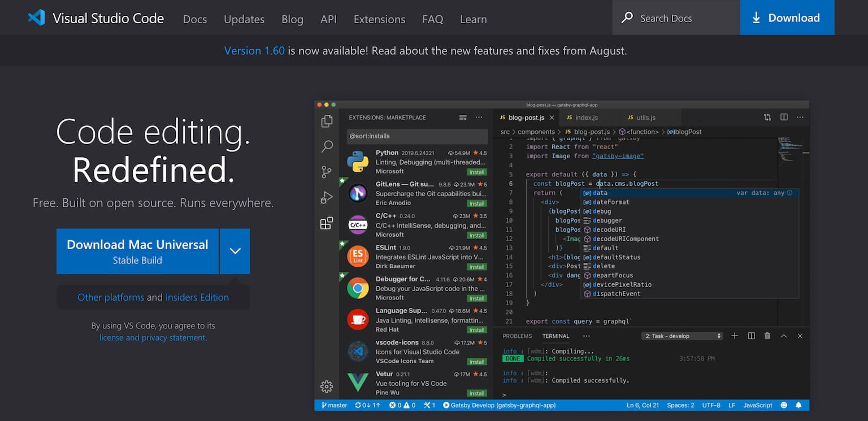
Task: Open the Docs menu item
Action: tap(195, 19)
